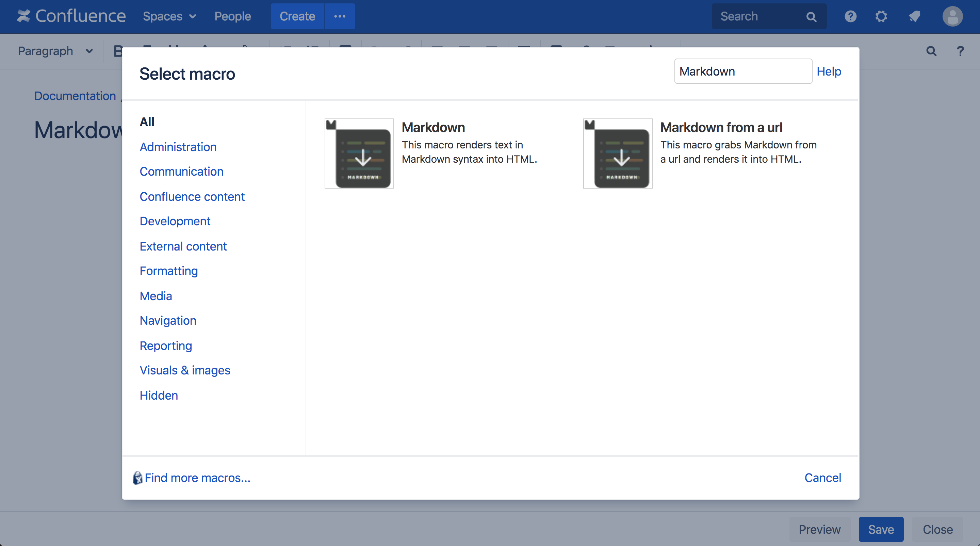Open the People page
Image resolution: width=980 pixels, height=546 pixels.
[x=232, y=16]
